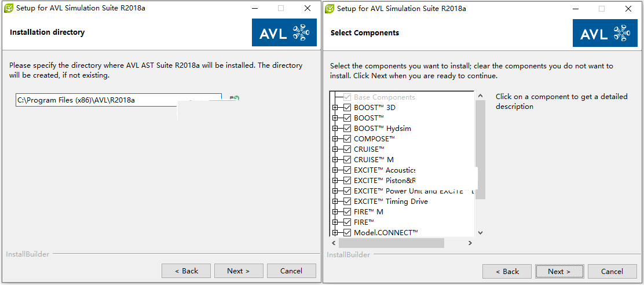
Task: Expand the BOOST™ Hydsim tree node
Action: pyautogui.click(x=335, y=129)
